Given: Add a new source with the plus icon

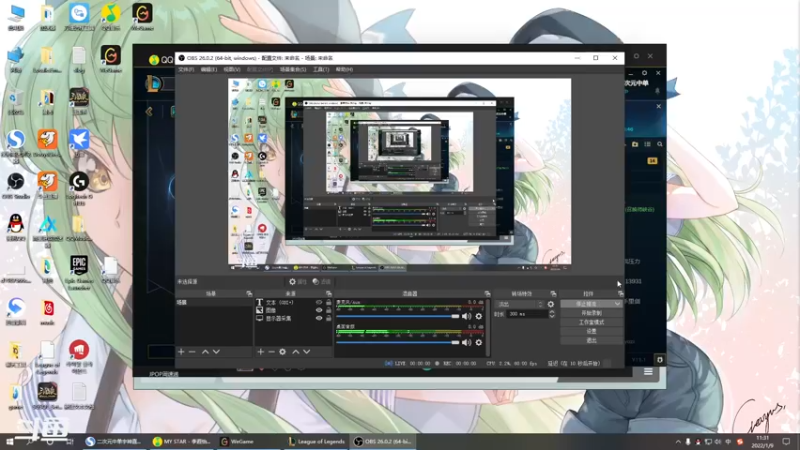Looking at the screenshot, I should tap(261, 352).
